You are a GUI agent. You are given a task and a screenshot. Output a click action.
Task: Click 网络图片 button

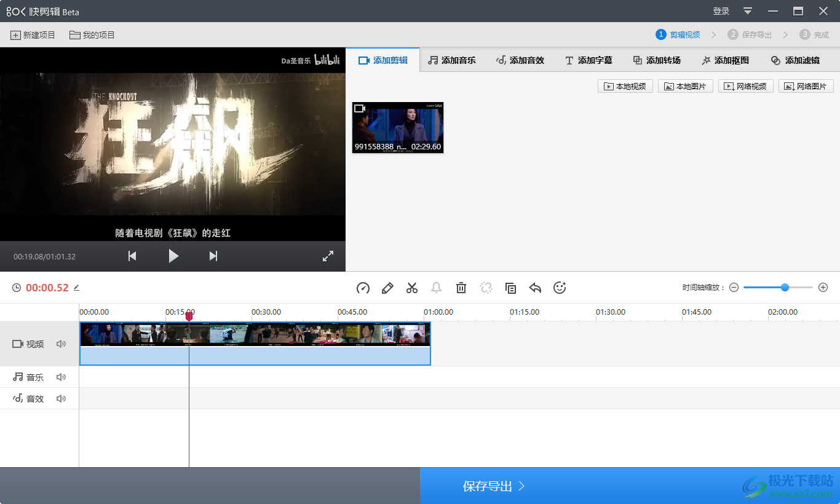click(x=806, y=87)
